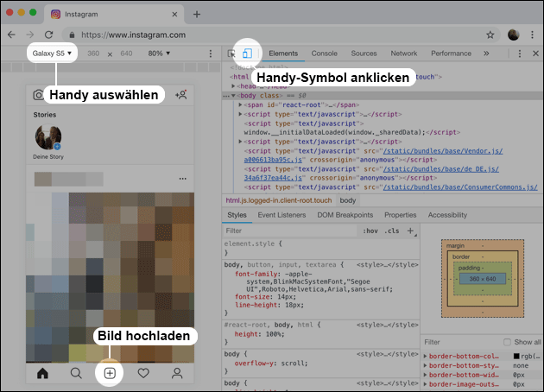The image size is (544, 392).
Task: Bookmark page with star icon
Action: coord(490,35)
